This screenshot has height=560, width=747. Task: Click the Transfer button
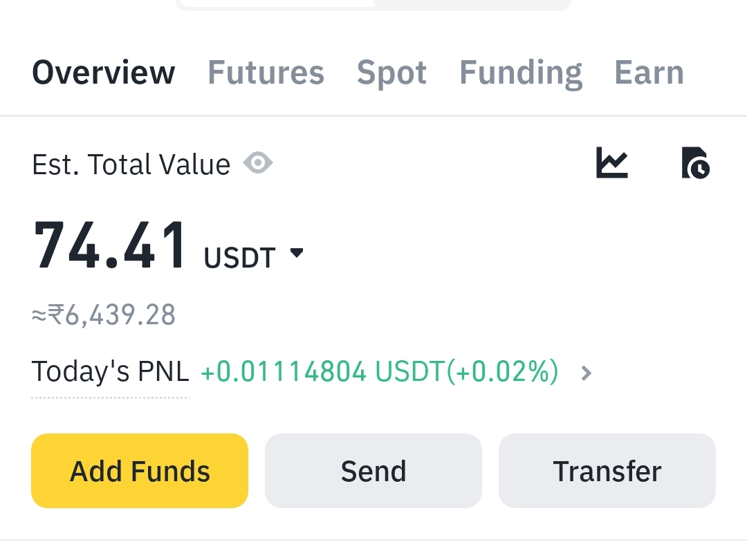tap(607, 472)
